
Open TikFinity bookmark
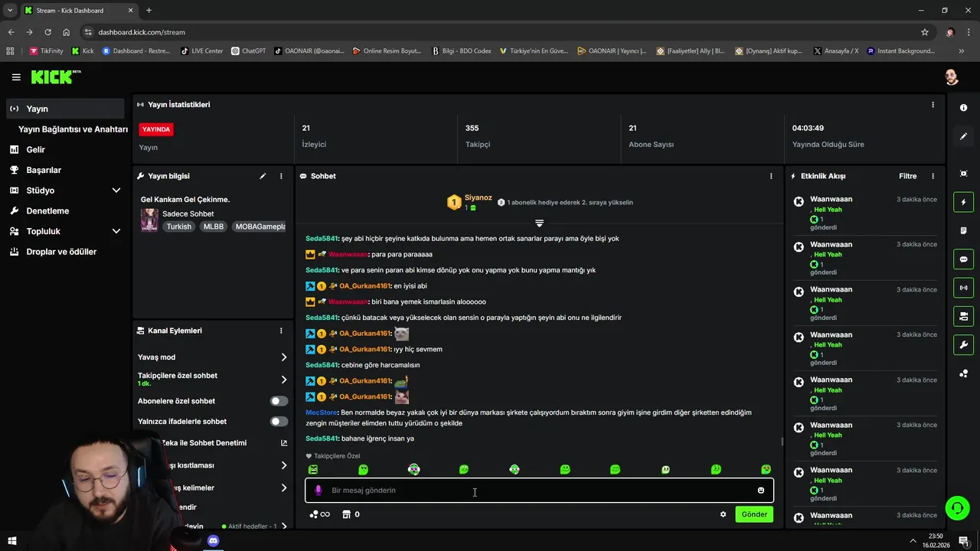46,51
